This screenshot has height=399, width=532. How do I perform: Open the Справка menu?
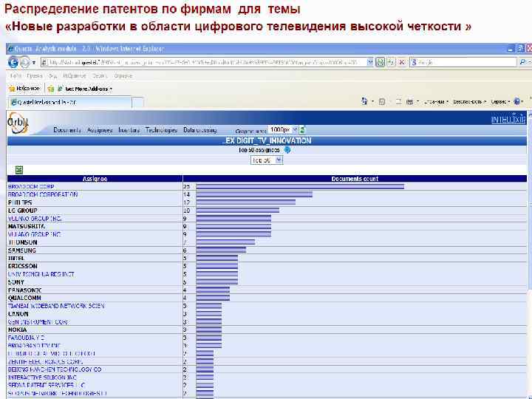click(x=123, y=76)
